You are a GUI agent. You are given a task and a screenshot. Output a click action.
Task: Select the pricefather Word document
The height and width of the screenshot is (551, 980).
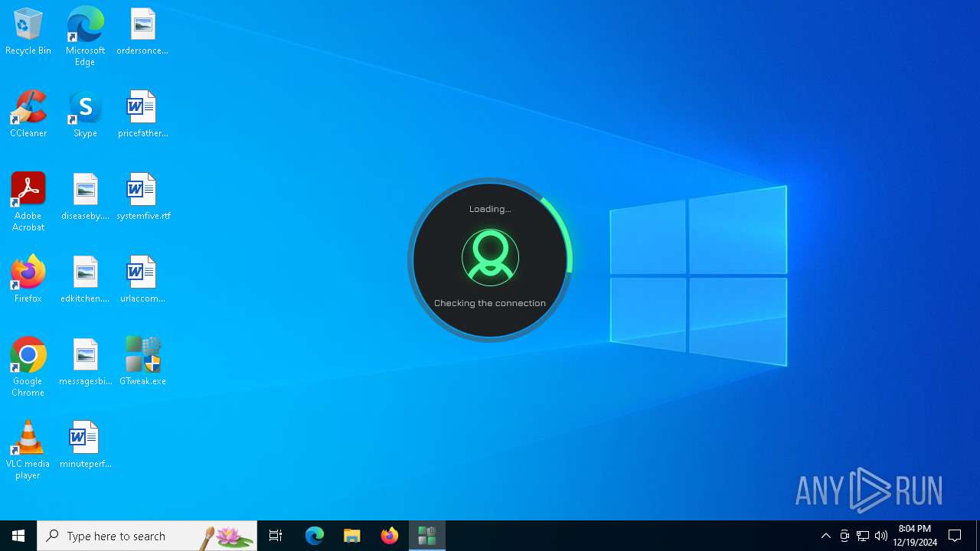click(x=142, y=115)
